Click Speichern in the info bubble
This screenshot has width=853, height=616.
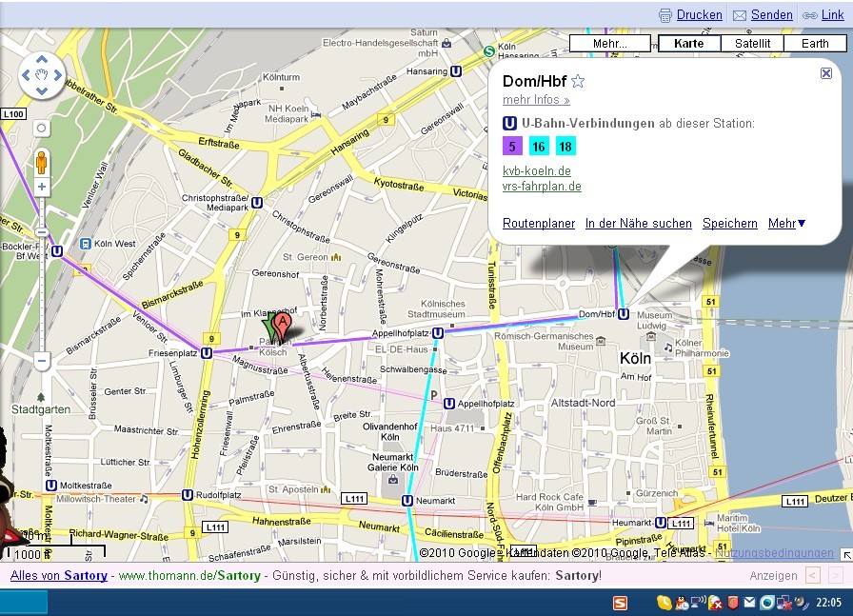(729, 223)
